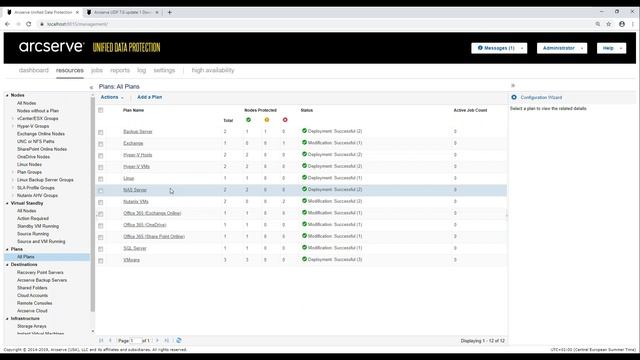The height and width of the screenshot is (360, 640).
Task: Select All Nodes under Nodes
Action: 27,103
